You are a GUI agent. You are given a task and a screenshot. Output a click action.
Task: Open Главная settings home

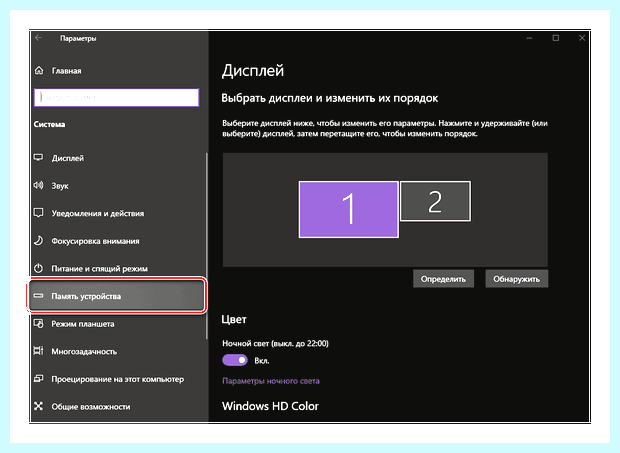pos(66,71)
